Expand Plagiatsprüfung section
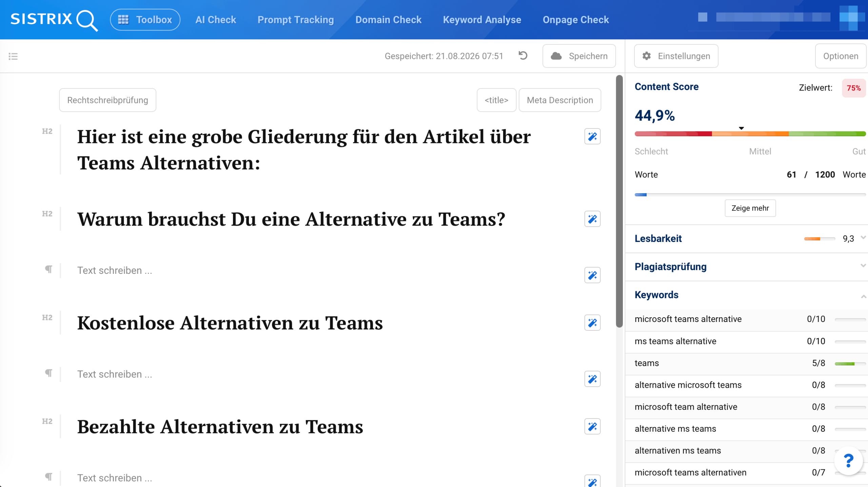Viewport: 868px width, 487px height. 863,266
